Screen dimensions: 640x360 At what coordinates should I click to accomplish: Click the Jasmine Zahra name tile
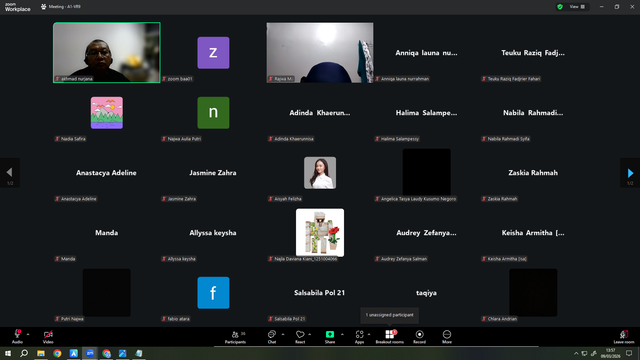213,173
